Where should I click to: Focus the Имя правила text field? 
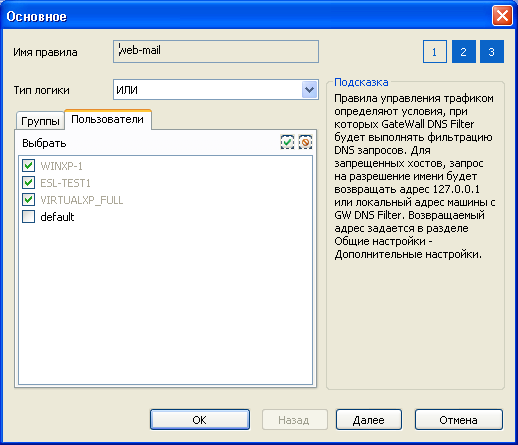pyautogui.click(x=216, y=51)
